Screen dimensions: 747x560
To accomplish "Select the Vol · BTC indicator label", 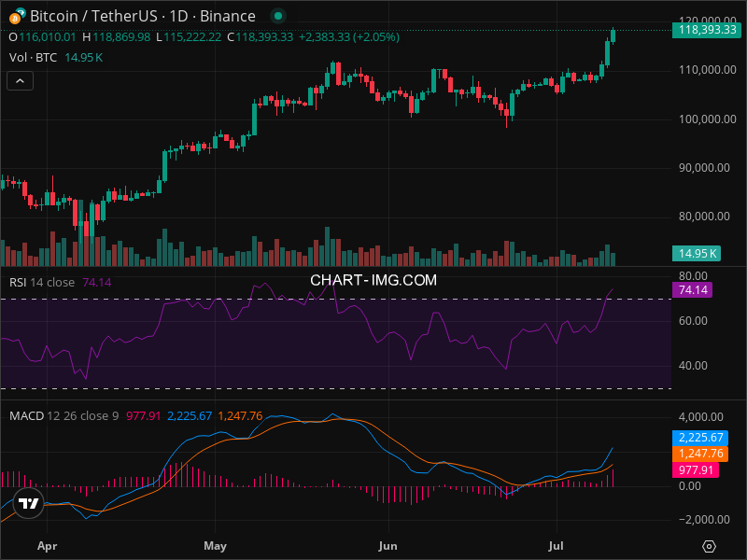I will click(x=33, y=58).
